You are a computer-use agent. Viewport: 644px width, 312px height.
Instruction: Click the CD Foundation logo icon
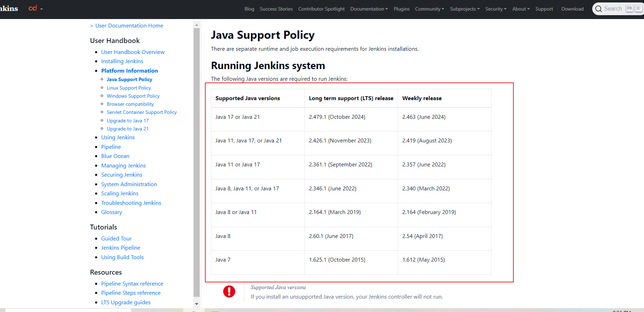33,8
